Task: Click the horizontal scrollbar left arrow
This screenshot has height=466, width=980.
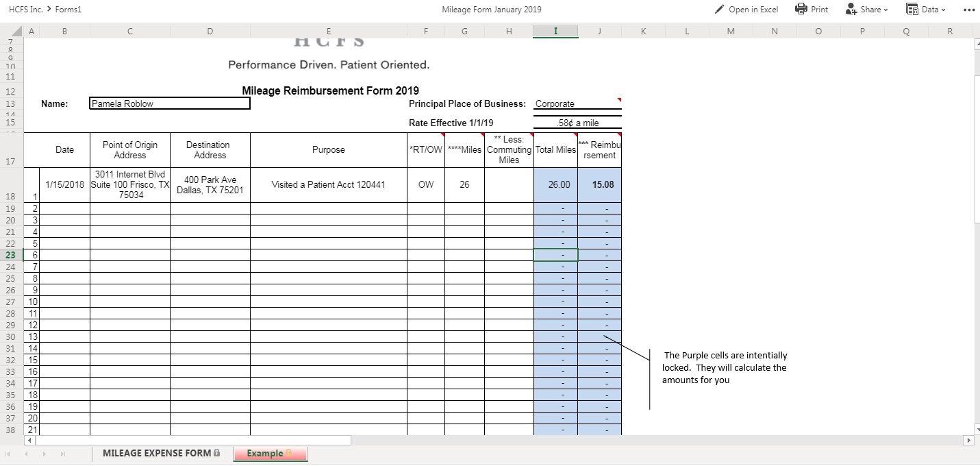Action: click(29, 440)
